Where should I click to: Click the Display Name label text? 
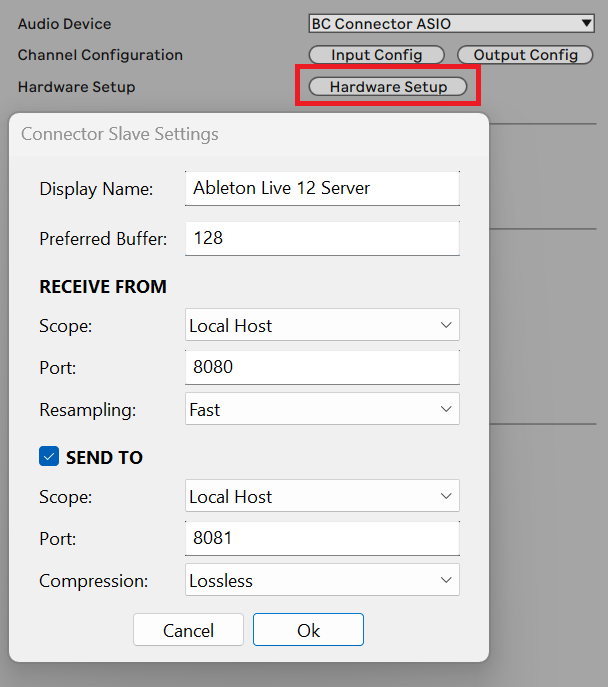[x=96, y=189]
